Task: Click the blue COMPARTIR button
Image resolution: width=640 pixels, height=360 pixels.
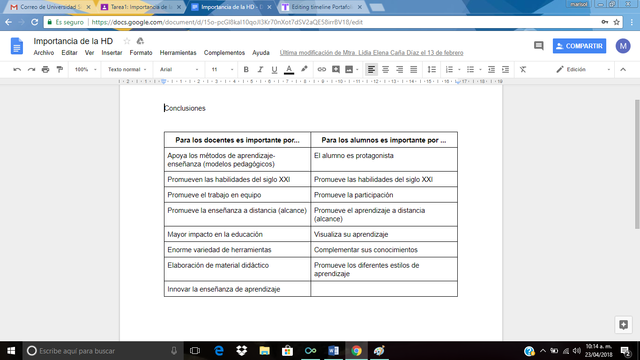Action: coord(579,46)
